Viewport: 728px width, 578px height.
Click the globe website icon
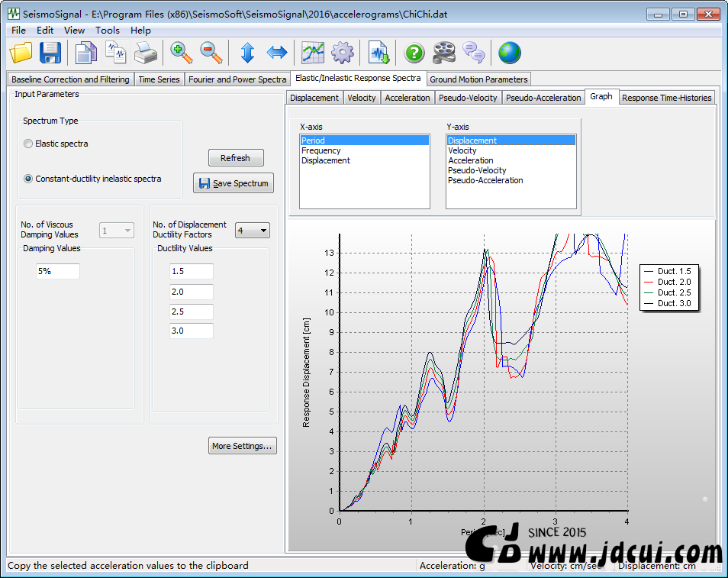[510, 53]
